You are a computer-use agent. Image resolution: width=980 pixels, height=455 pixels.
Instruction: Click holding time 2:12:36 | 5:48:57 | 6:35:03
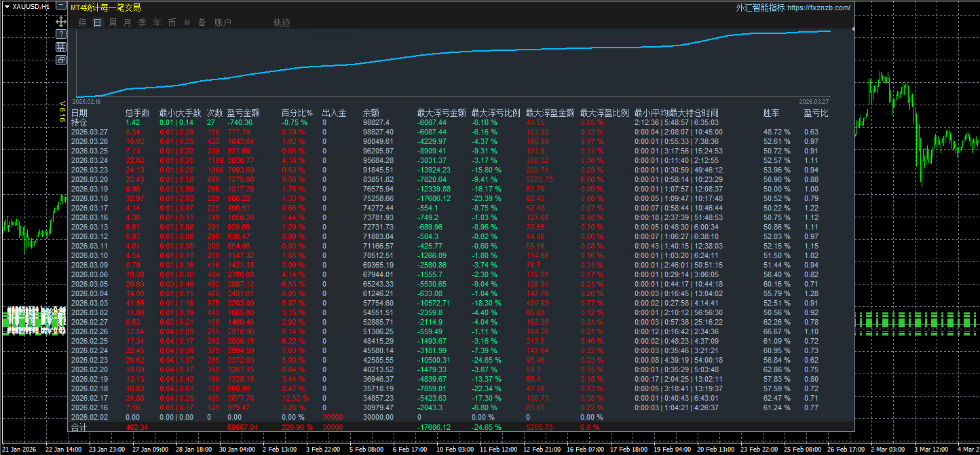(677, 122)
